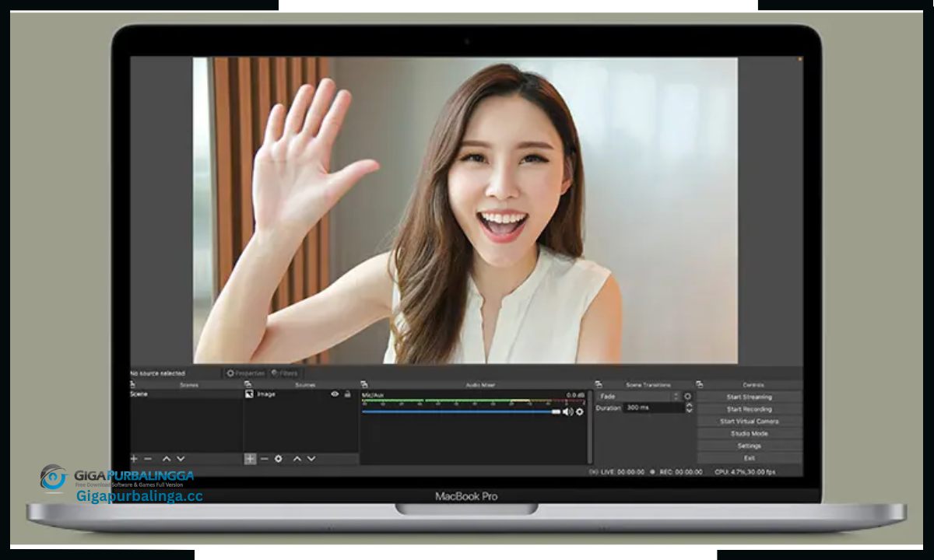Click the Audio Mixer vertical scrollbar

(590, 428)
